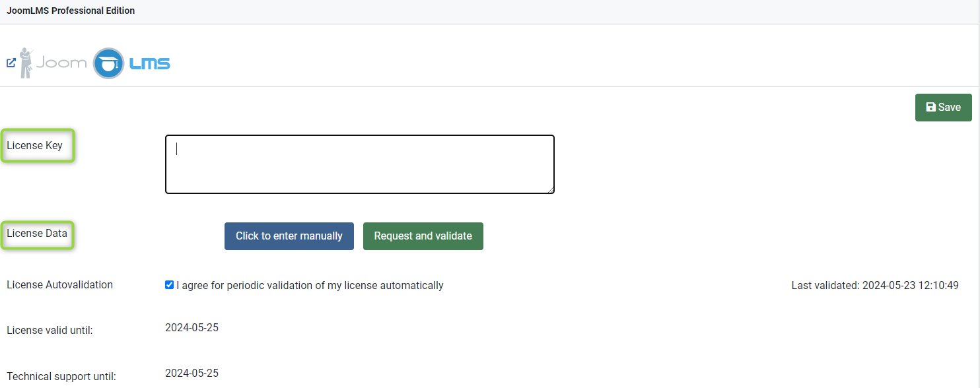Click the JoomLMS Professional Edition header title
Viewport: 980px width, 388px height.
(71, 11)
